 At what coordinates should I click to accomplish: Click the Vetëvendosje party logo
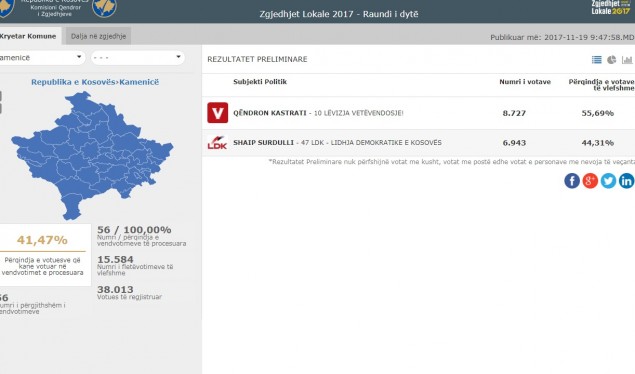[x=217, y=113]
